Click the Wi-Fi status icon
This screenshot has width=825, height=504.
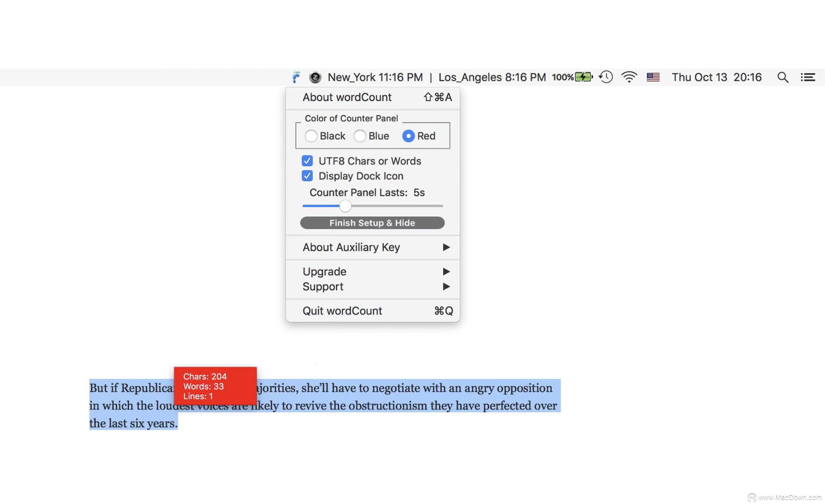pyautogui.click(x=629, y=77)
